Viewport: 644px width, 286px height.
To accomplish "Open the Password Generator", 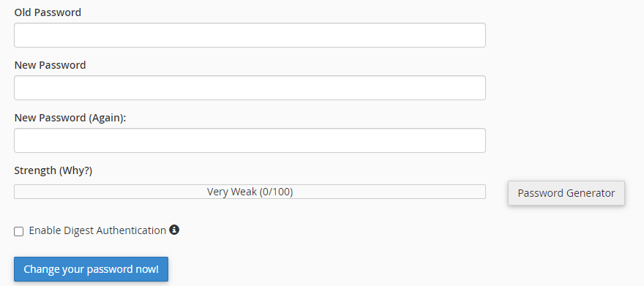I will (566, 193).
